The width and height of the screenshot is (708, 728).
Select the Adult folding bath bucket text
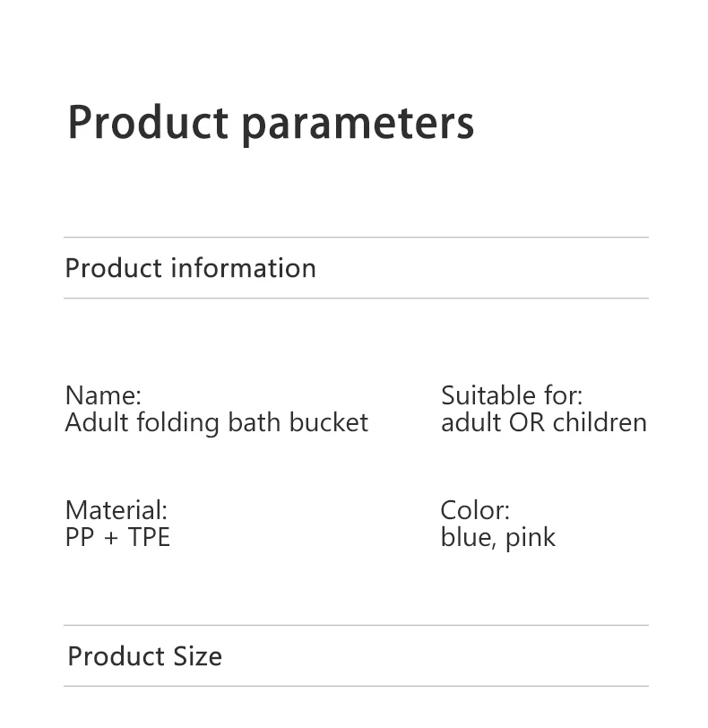(217, 423)
